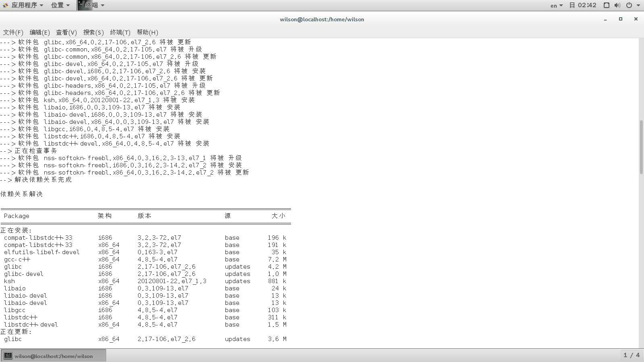This screenshot has height=362, width=644.
Task: Click ksh in the package table
Action: pyautogui.click(x=9, y=281)
